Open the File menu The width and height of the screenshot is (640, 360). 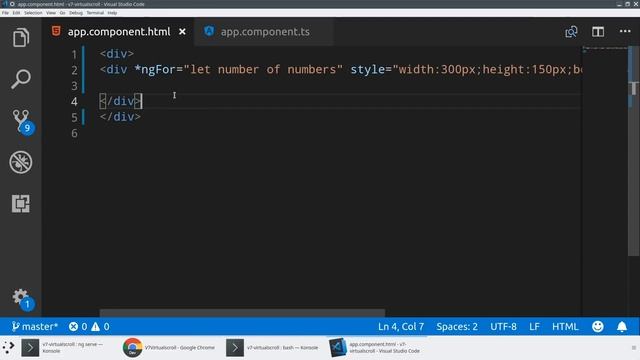(x=5, y=13)
